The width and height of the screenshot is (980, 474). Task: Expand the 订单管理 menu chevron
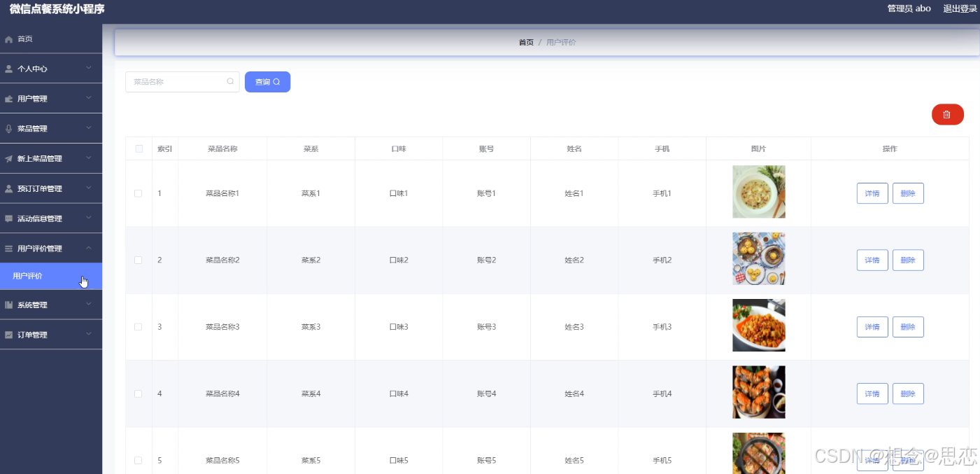(89, 335)
